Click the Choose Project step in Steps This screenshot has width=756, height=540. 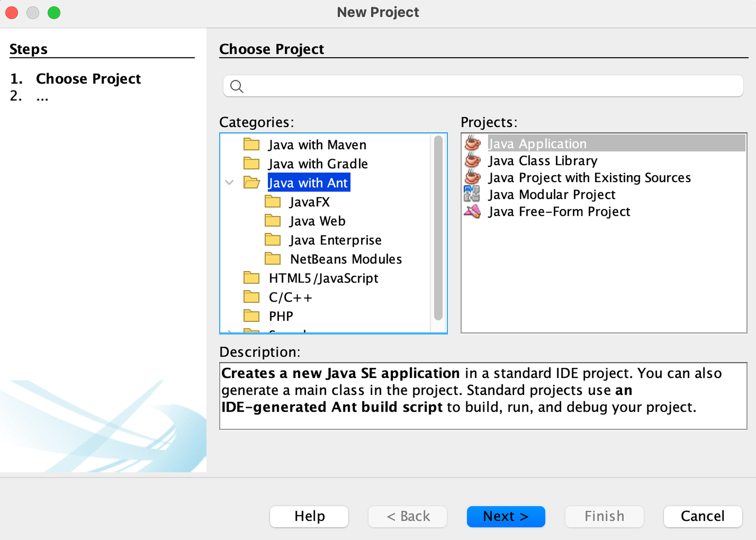(88, 79)
